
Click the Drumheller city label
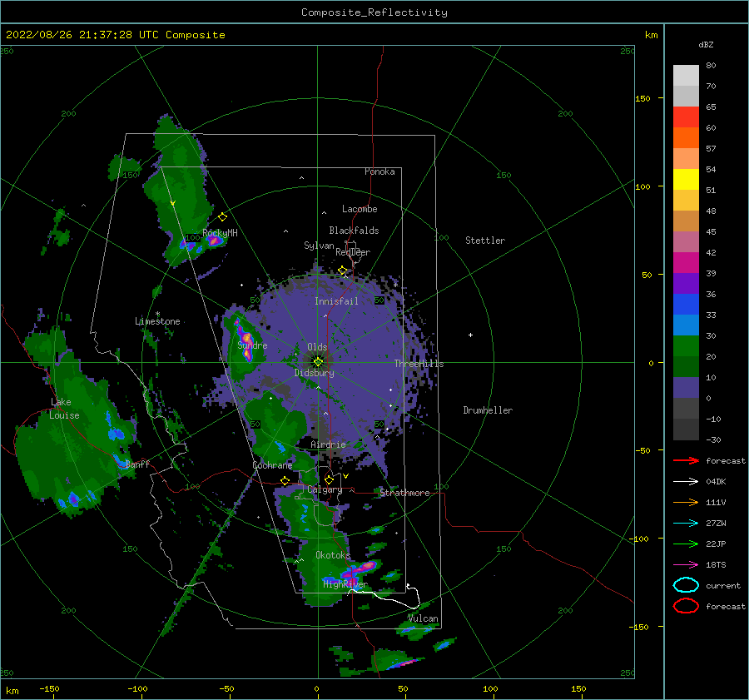488,410
